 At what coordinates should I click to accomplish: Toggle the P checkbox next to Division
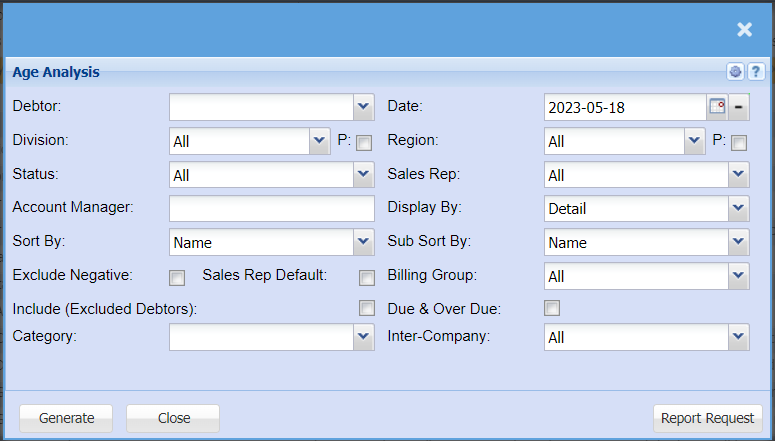tap(364, 143)
